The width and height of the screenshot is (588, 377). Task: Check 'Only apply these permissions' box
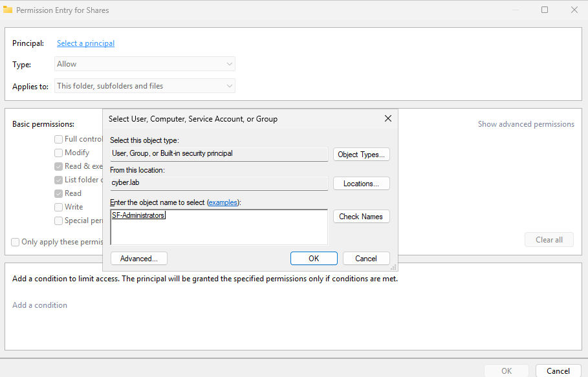click(x=15, y=242)
